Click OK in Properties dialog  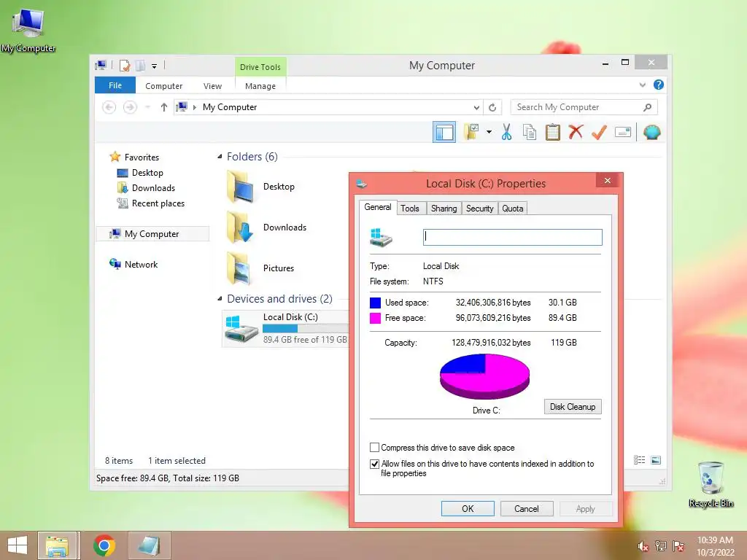pyautogui.click(x=468, y=508)
